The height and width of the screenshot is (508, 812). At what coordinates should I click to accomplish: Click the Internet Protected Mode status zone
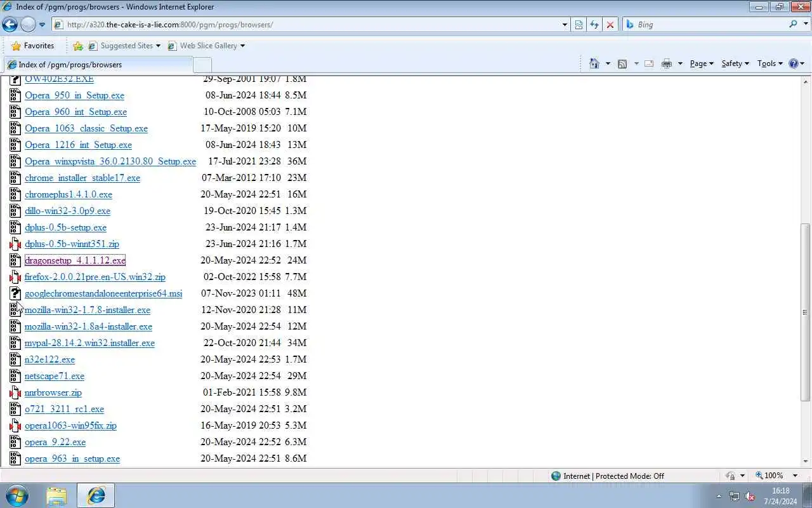607,476
